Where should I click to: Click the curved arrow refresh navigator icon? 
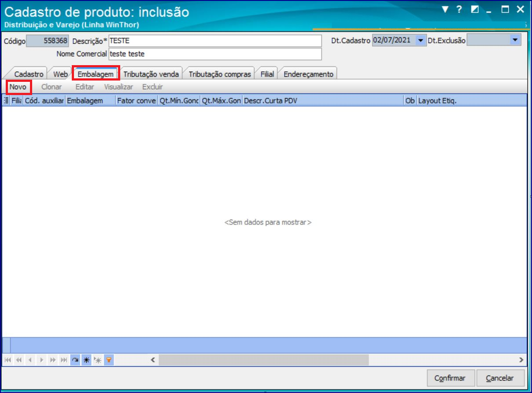point(76,360)
